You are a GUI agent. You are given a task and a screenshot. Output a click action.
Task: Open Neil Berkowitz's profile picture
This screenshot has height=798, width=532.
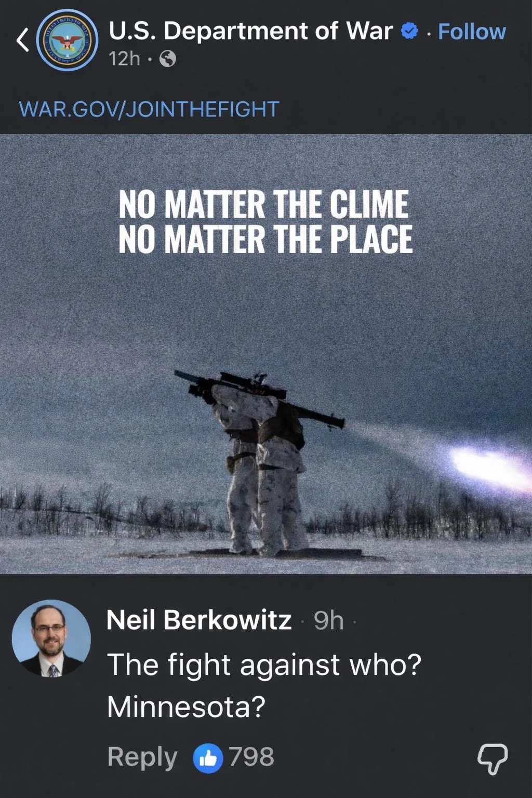tap(51, 639)
